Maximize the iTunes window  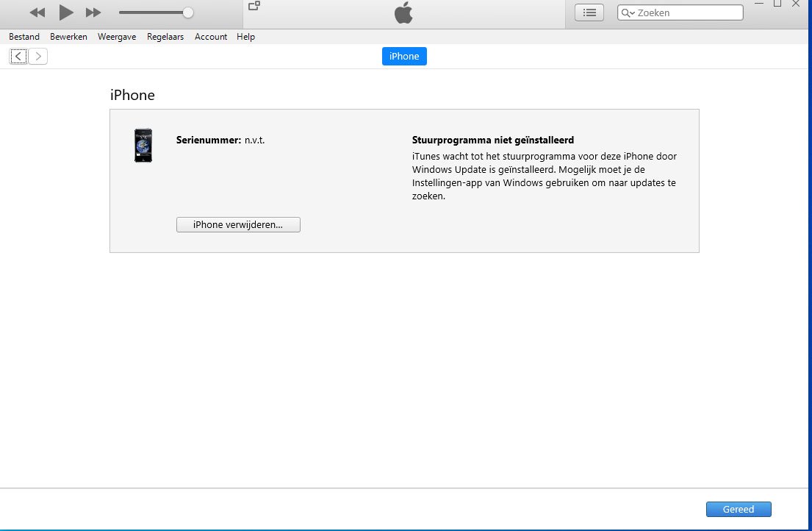pyautogui.click(x=777, y=4)
